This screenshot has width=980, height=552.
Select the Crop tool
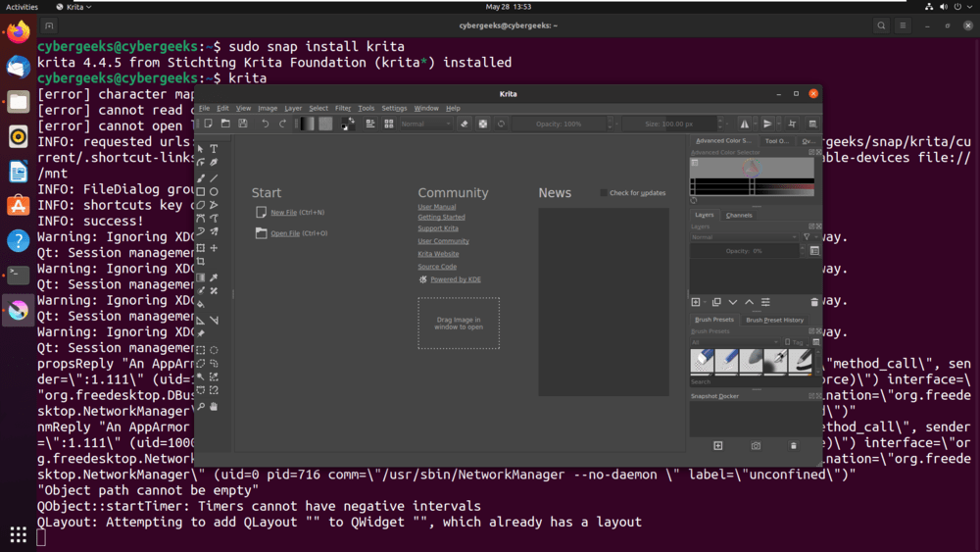coord(201,262)
